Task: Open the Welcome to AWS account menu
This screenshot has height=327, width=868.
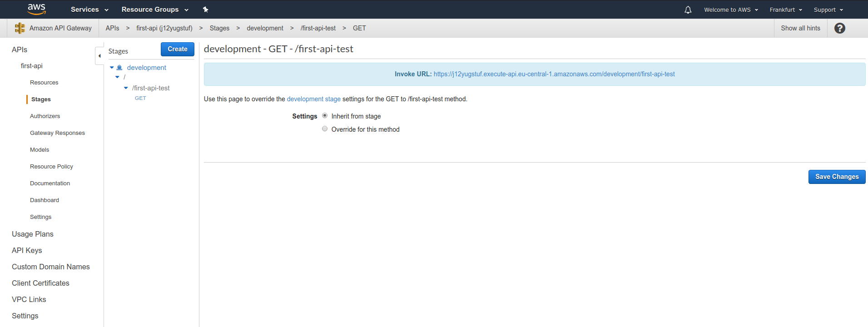Action: point(731,10)
